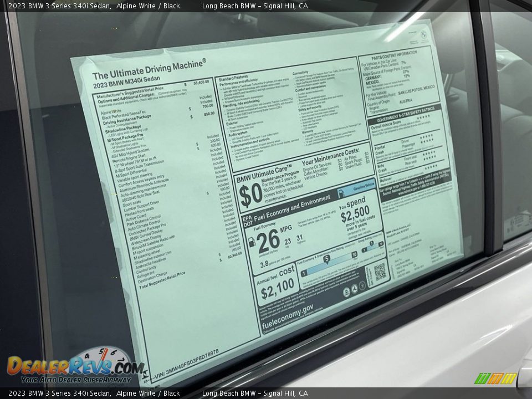The image size is (532, 399).
Task: Click the DealerRevs.com logo
Action: tap(75, 366)
